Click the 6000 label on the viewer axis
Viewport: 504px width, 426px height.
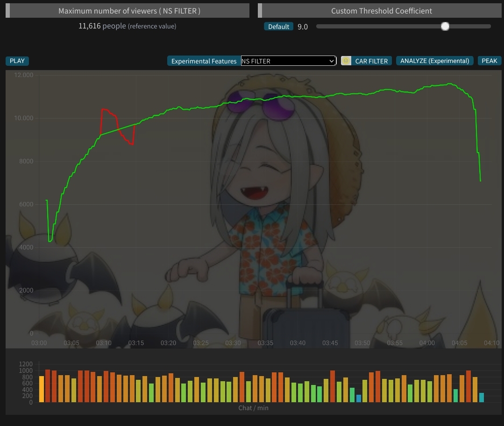pos(26,204)
